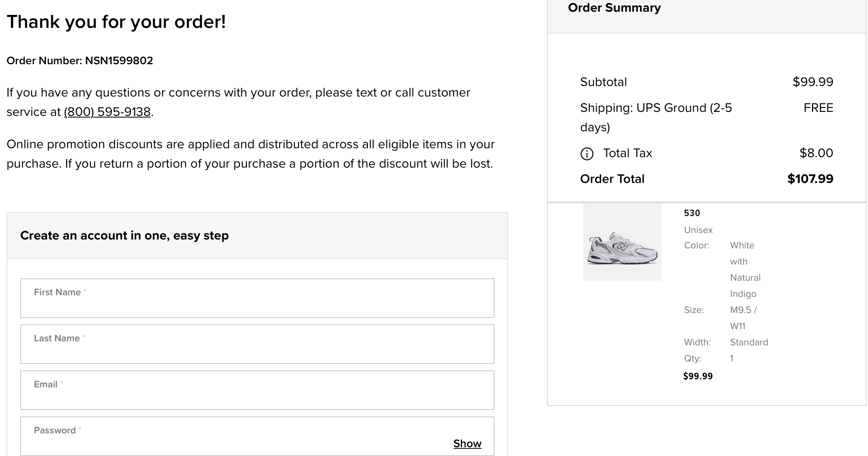
Task: Call customer service at (800) 595-9138
Action: tap(107, 112)
